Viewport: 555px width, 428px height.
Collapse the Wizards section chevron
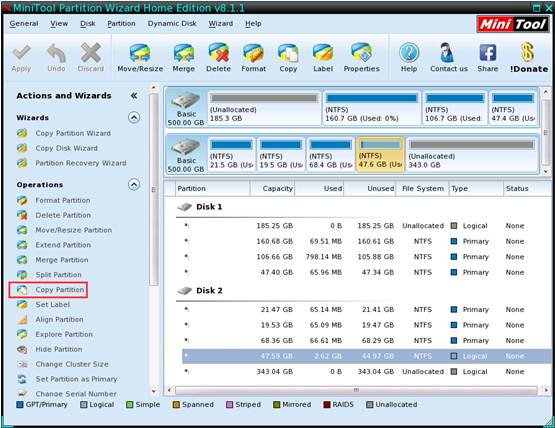134,118
